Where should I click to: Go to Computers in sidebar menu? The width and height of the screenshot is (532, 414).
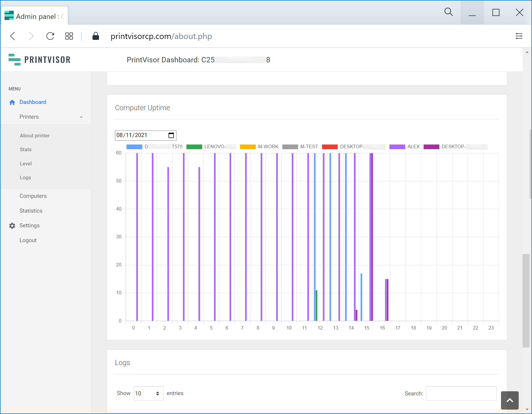pyautogui.click(x=33, y=196)
